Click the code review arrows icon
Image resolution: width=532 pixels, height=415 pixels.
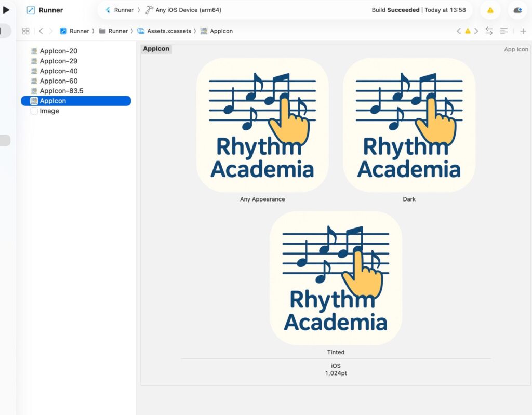489,31
